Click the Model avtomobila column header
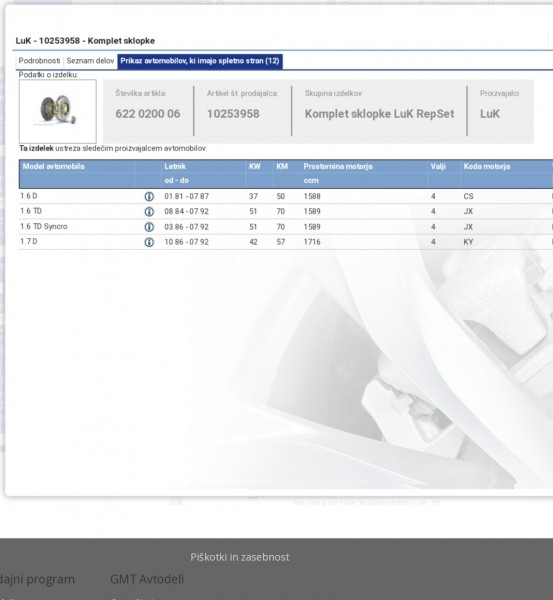The width and height of the screenshot is (553, 600). coord(54,166)
